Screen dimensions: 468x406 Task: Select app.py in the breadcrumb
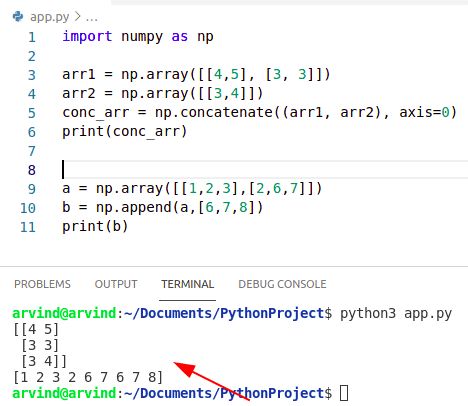pos(49,17)
